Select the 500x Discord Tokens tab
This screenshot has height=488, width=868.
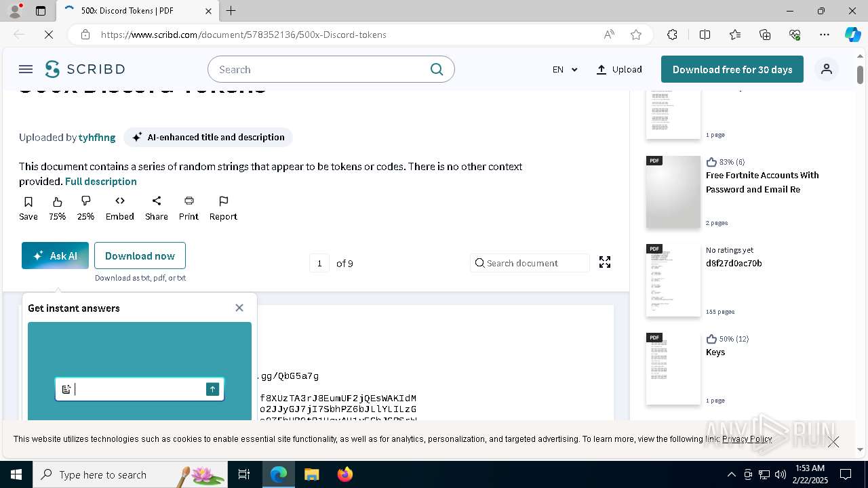[138, 11]
